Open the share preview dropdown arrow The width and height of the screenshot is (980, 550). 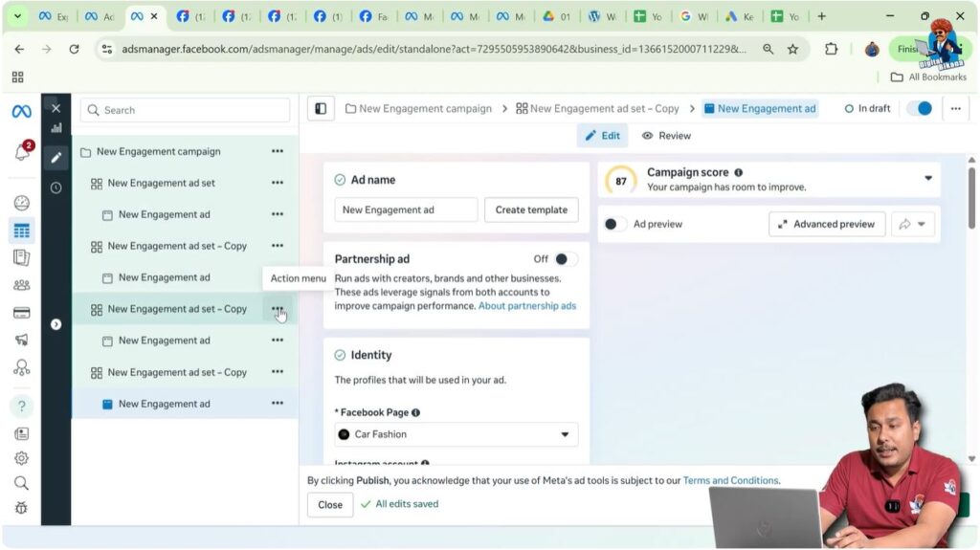click(922, 224)
